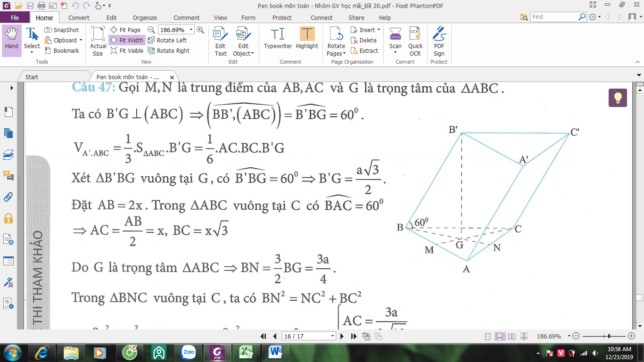Select the Edit Text tool
Image resolution: width=644 pixels, height=362 pixels.
pos(221,41)
